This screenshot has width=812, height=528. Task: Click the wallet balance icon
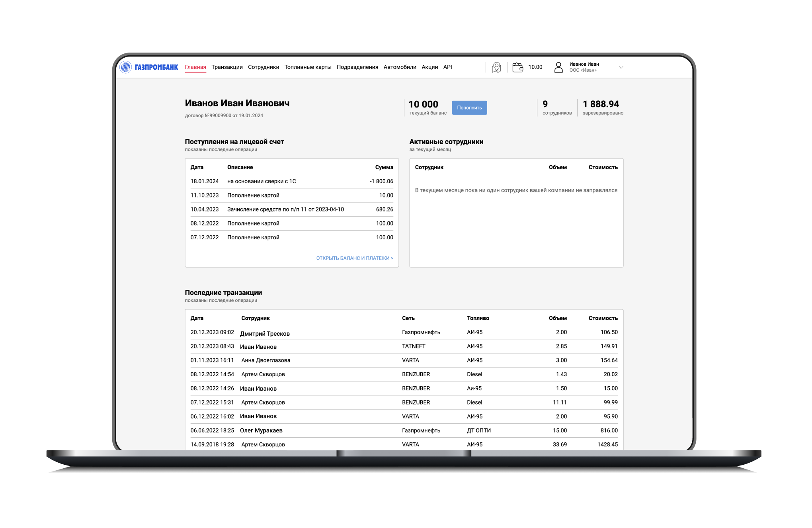pyautogui.click(x=517, y=67)
